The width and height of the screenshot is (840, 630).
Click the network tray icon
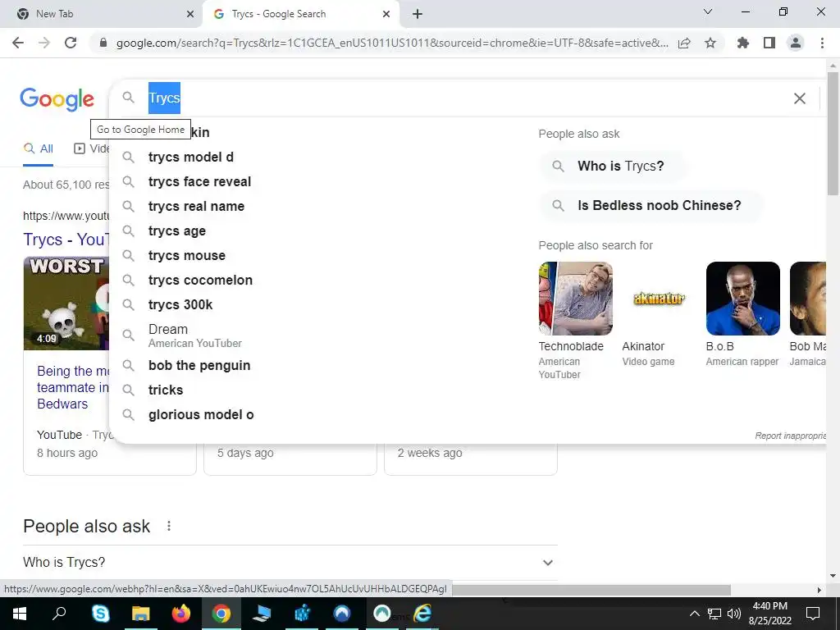(714, 614)
